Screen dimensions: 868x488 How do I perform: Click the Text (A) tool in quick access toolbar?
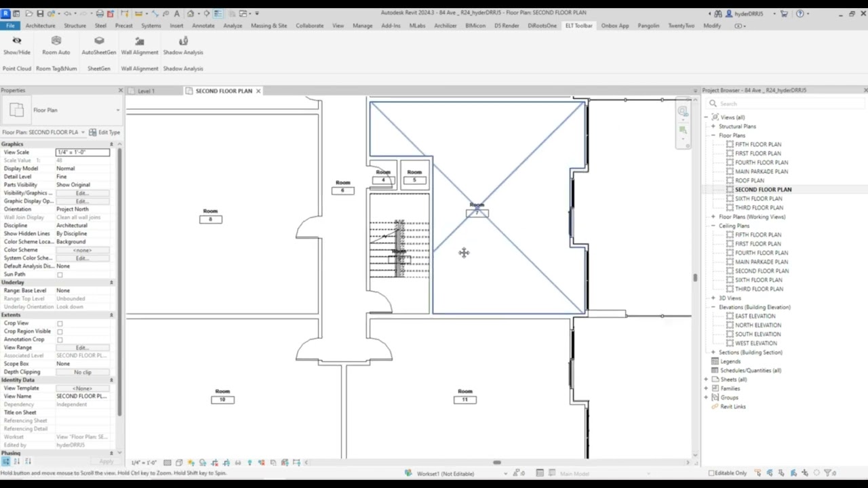tap(177, 13)
